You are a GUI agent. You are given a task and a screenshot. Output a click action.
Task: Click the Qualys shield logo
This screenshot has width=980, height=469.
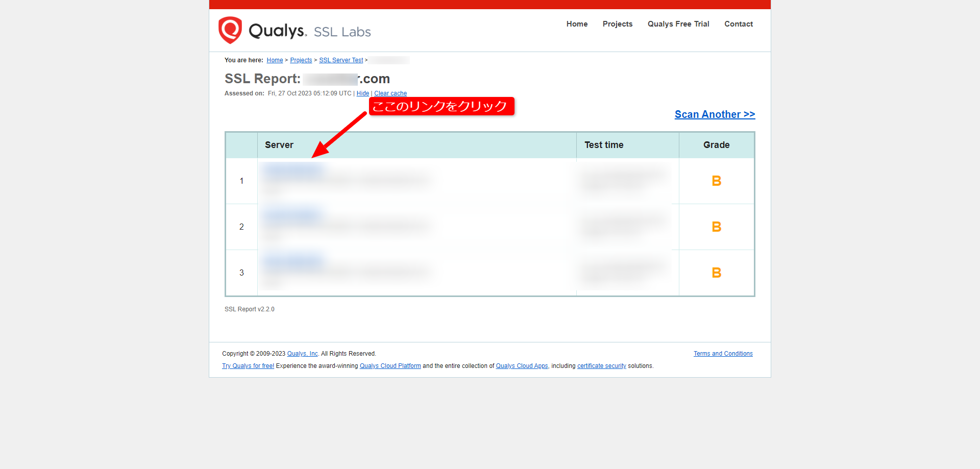pos(230,30)
